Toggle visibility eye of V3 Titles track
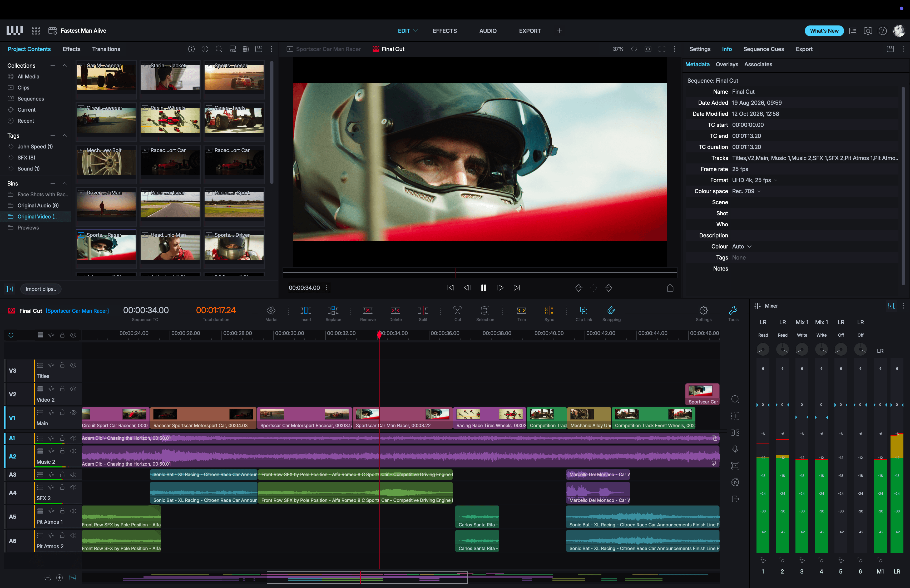The width and height of the screenshot is (910, 588). point(73,365)
